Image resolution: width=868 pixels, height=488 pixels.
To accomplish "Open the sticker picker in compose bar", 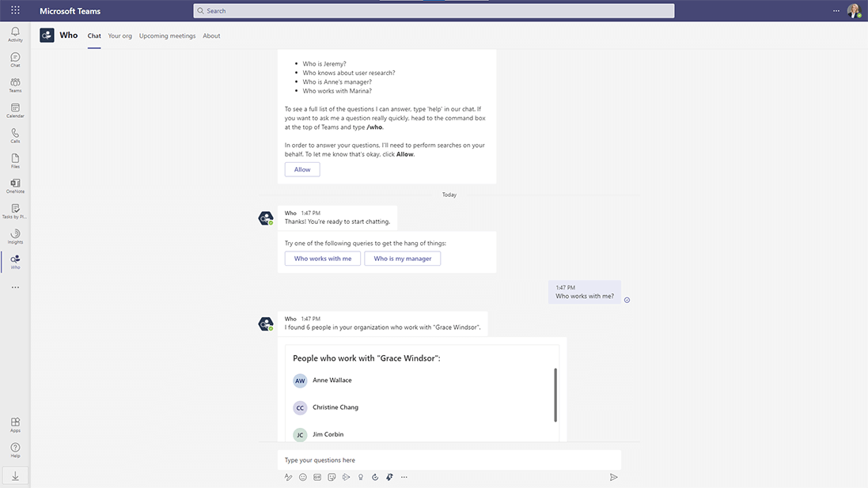I will pos(331,477).
